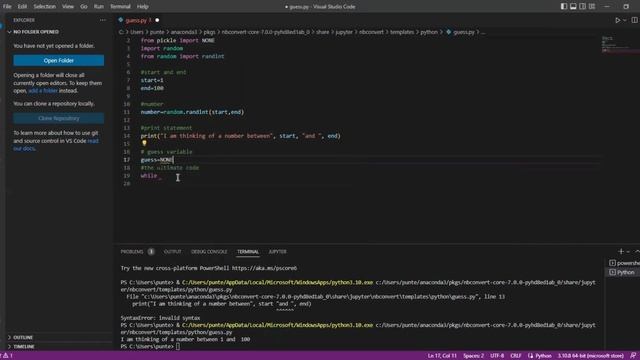The width and height of the screenshot is (640, 360).
Task: Open the Selection menu
Action: (x=44, y=7)
